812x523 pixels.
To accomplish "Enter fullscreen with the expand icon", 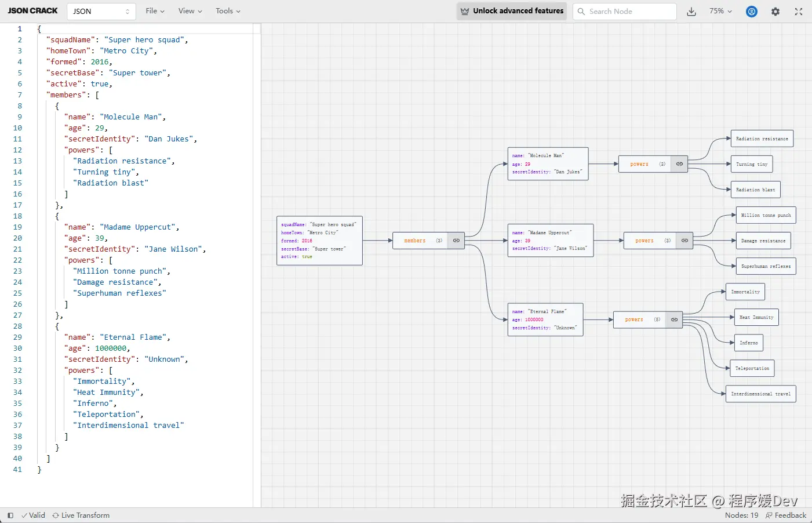I will coord(799,12).
